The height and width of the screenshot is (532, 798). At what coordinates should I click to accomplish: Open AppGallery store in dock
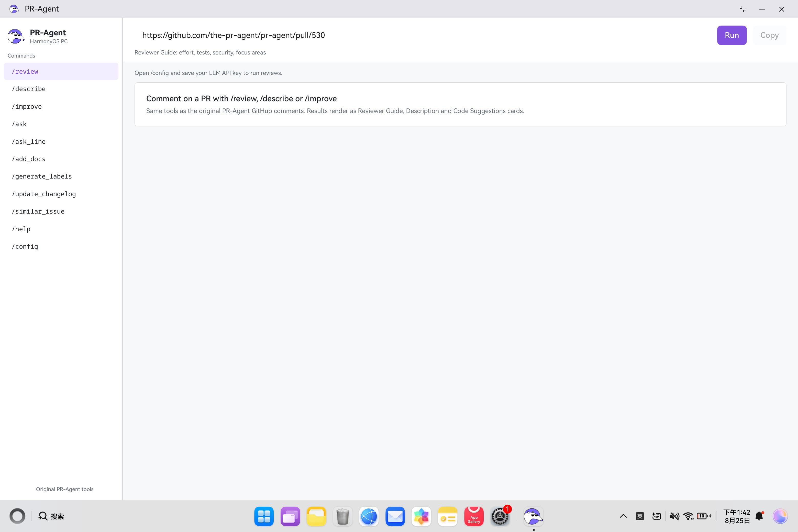[x=474, y=516]
